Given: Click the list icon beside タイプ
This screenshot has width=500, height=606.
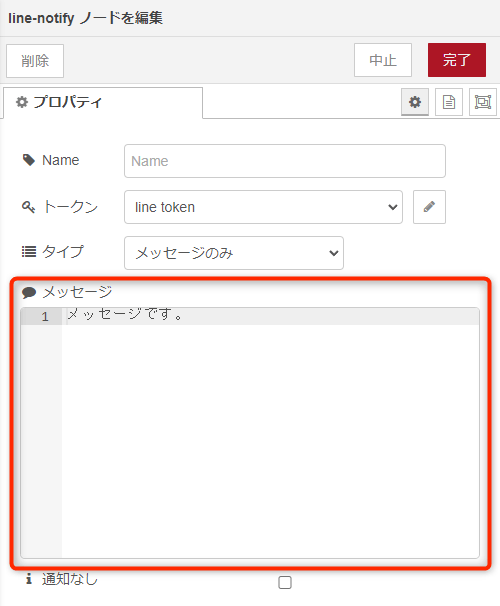Looking at the screenshot, I should (29, 252).
